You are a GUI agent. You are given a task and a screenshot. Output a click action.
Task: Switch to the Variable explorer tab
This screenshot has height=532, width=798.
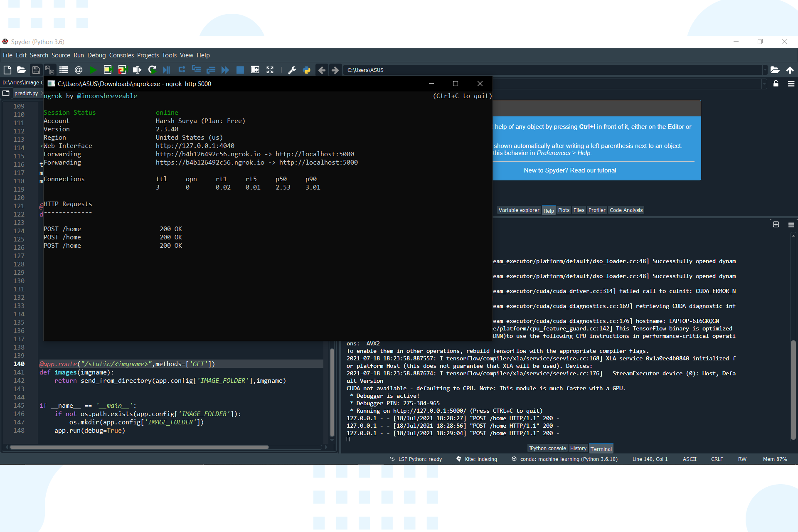[519, 210]
